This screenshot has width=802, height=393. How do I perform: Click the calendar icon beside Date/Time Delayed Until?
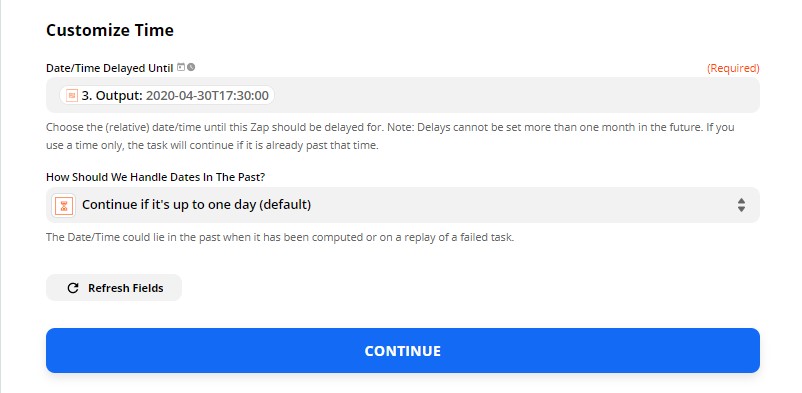[x=181, y=67]
